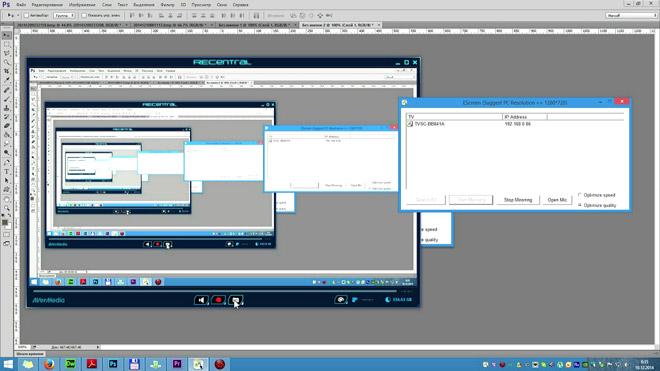Select the Path Selection tool
Viewport: 660px width, 371px height.
coord(7,181)
